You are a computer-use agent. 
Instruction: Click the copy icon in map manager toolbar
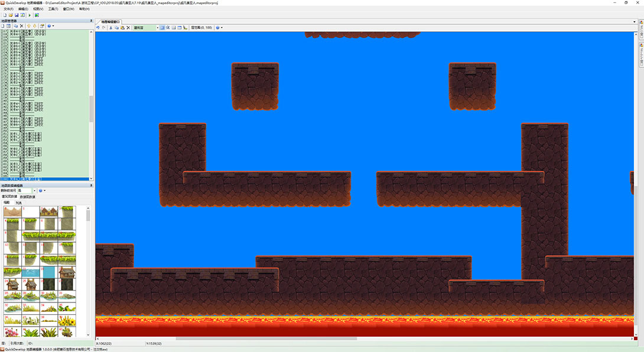coord(15,26)
